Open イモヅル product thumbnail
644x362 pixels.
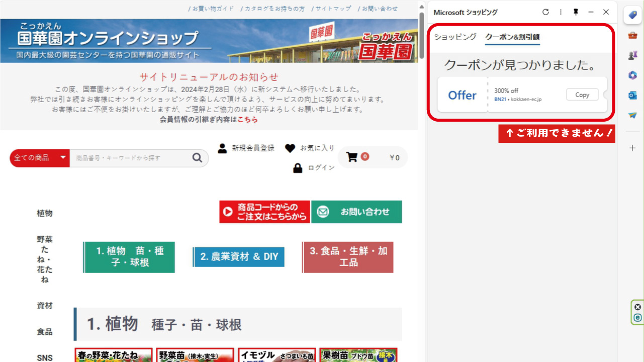coord(277,355)
